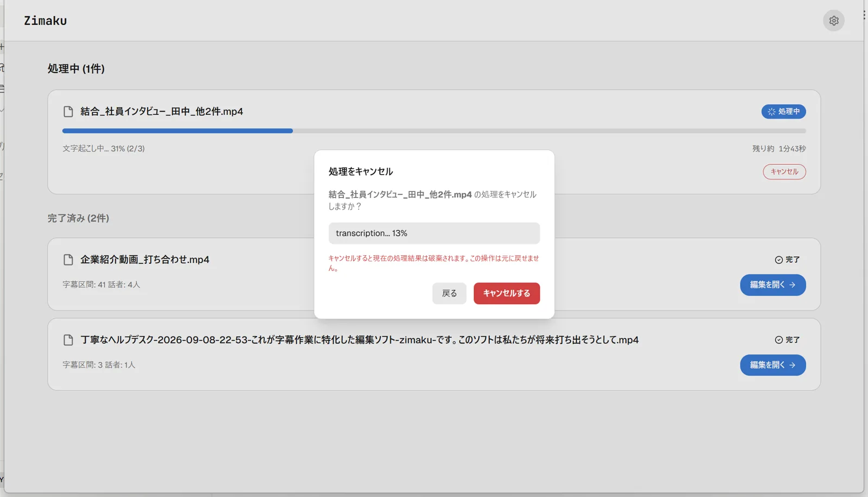Click the 丁寧なヘルプデスク-2026-09-08 filename
The image size is (868, 497).
tap(360, 340)
